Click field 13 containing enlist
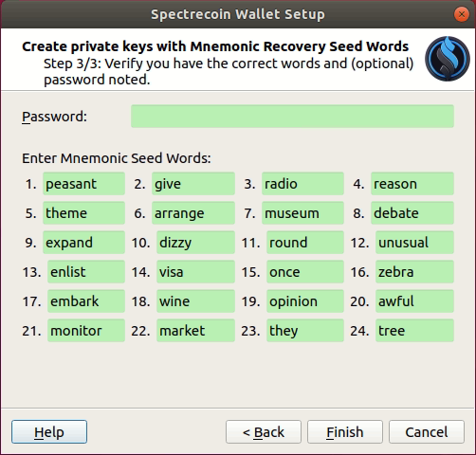Viewport: 476px width, 455px height. point(86,272)
